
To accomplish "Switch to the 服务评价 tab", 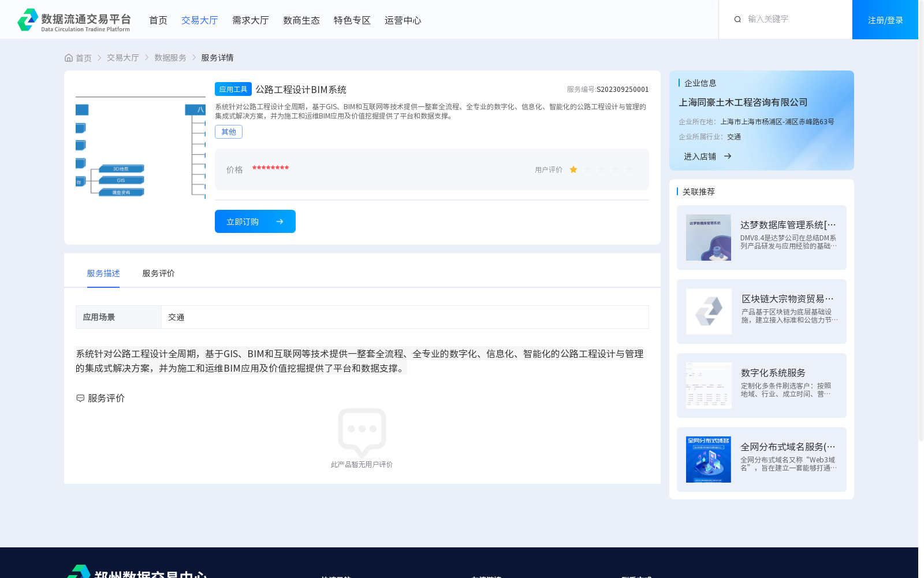I will click(159, 273).
